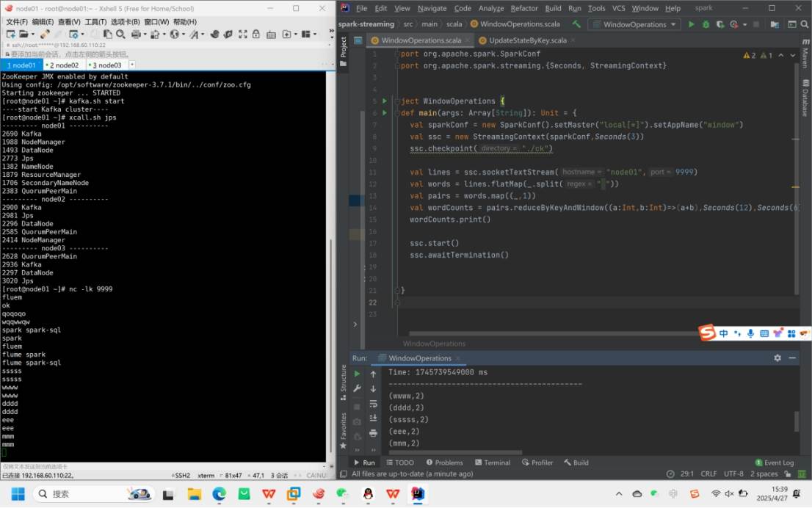This screenshot has width=812, height=508.
Task: Go to next highlighted error arrow
Action: pyautogui.click(x=793, y=55)
